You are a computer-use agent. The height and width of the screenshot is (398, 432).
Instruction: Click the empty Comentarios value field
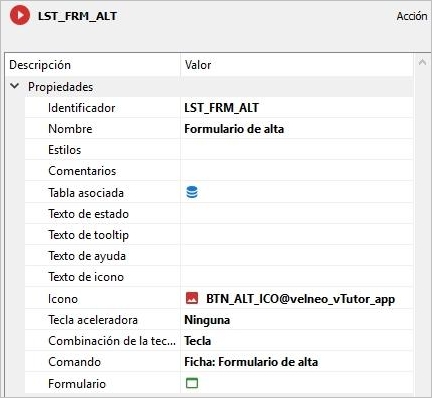point(296,171)
